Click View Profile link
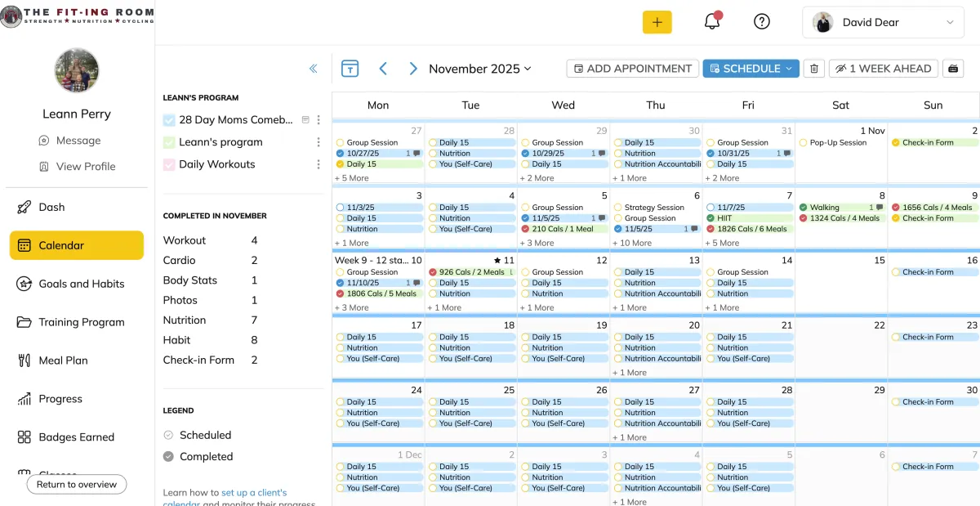Screen dimensions: 980x506 pyautogui.click(x=78, y=166)
